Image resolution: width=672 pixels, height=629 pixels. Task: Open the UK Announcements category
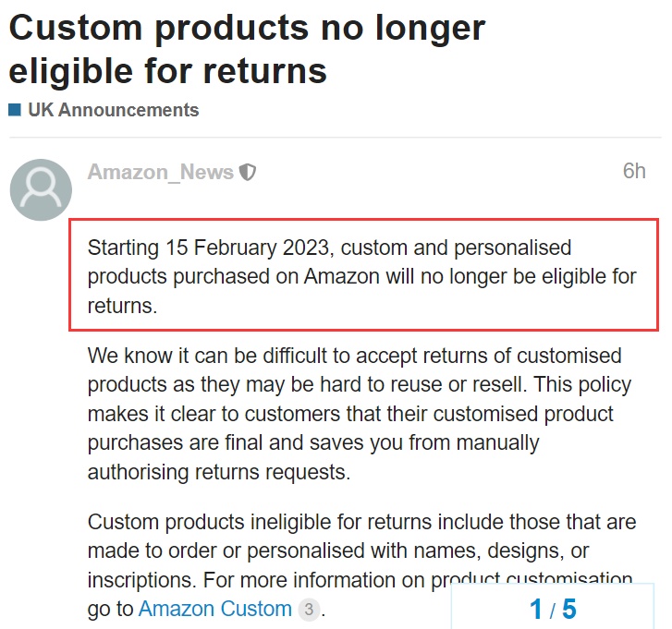click(x=113, y=110)
